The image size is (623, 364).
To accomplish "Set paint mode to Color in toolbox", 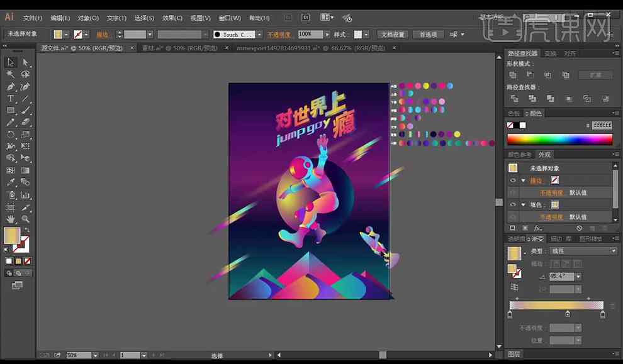I will click(x=9, y=261).
